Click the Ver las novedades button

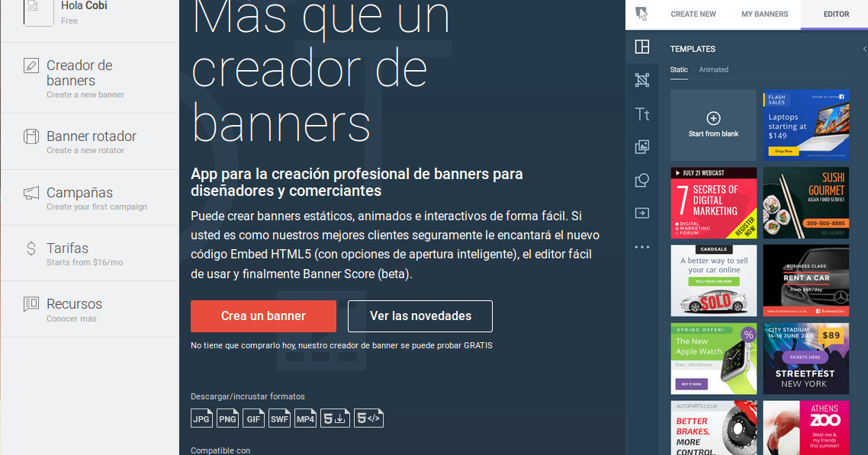(x=420, y=316)
